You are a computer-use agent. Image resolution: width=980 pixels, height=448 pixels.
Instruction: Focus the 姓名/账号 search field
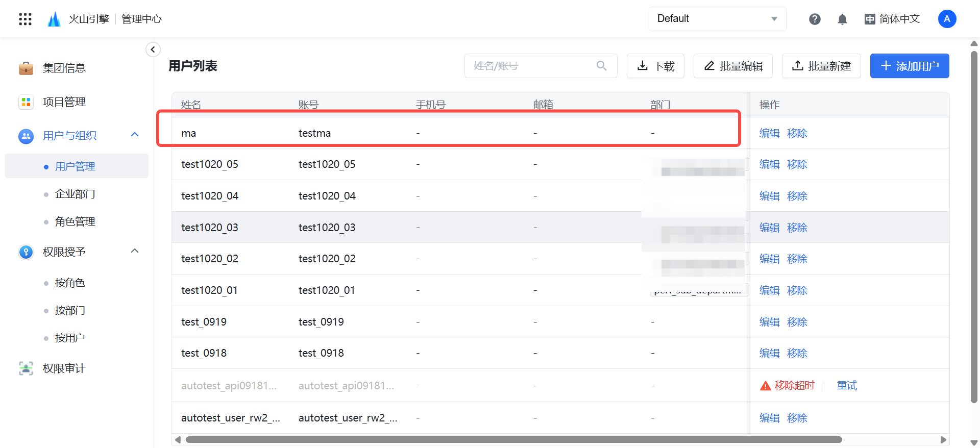coord(541,66)
